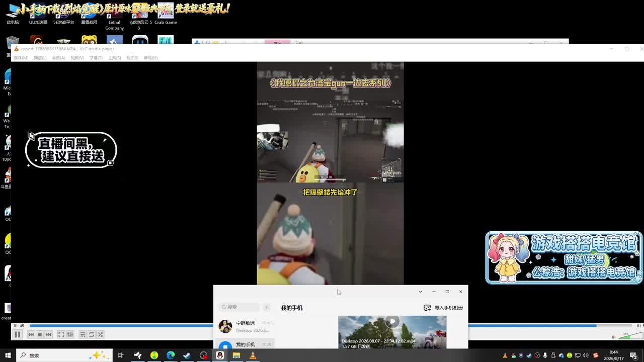The height and width of the screenshot is (362, 644).
Task: Show the VLC playlist
Action: pyautogui.click(x=83, y=334)
